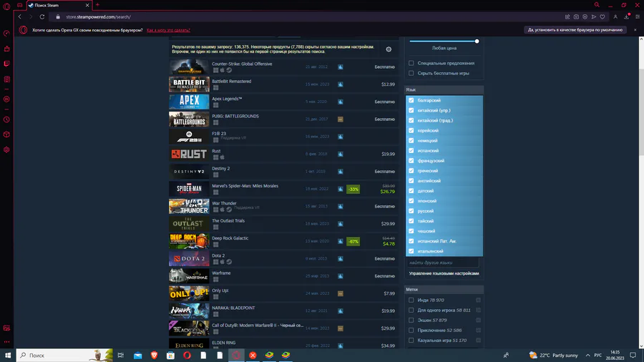This screenshot has height=362, width=644.
Task: Enable the Скрыть бесплатные игры checkbox
Action: tap(411, 73)
